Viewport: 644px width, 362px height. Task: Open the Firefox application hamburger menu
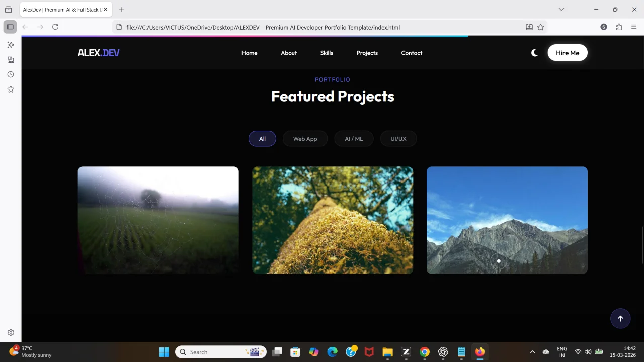tap(634, 27)
